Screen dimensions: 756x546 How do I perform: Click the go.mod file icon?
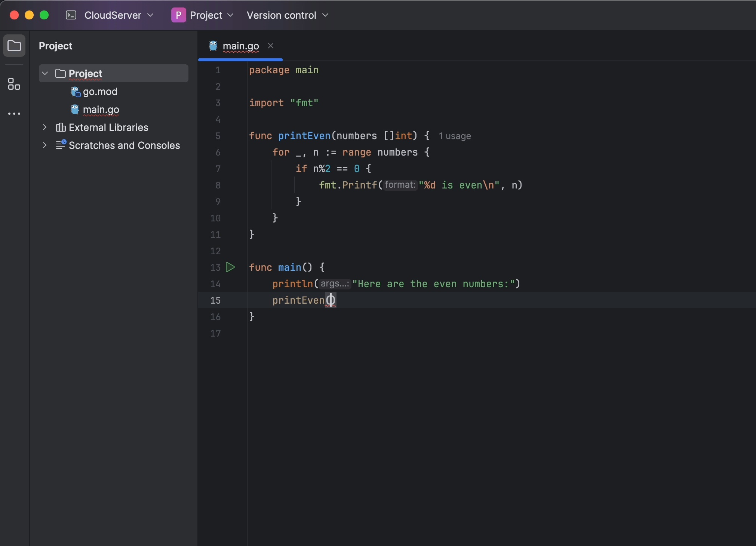point(75,92)
